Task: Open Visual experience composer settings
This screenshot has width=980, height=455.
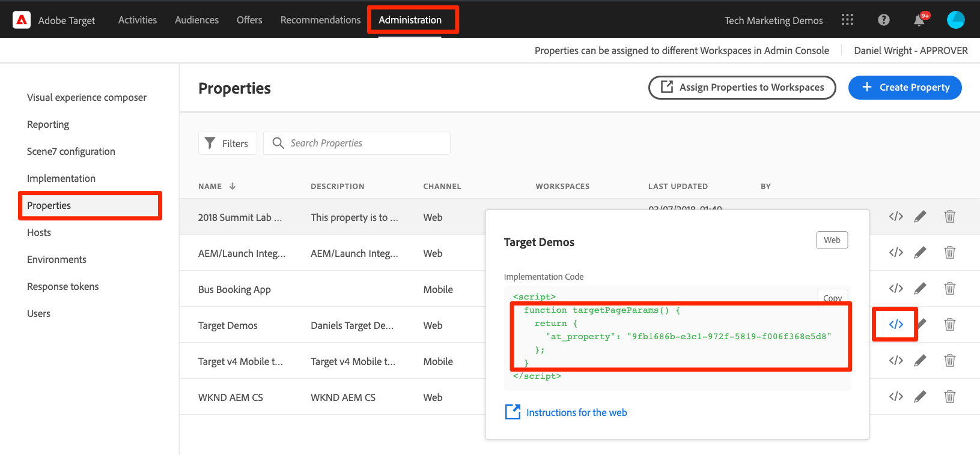Action: (87, 97)
